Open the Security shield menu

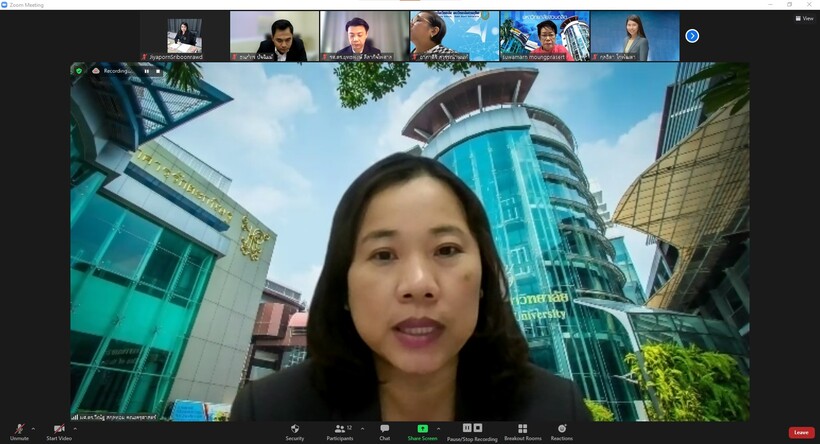point(295,432)
